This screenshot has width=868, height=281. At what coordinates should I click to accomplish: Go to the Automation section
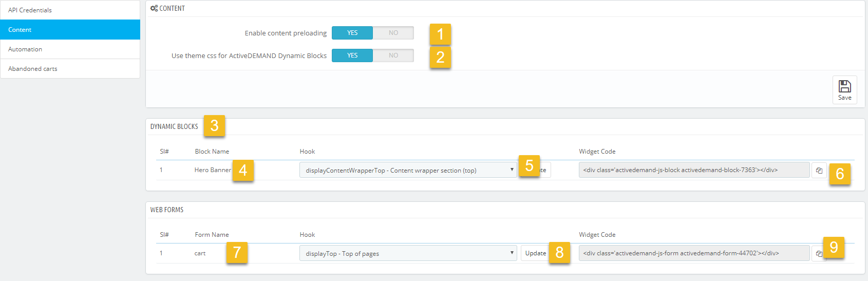tap(70, 49)
